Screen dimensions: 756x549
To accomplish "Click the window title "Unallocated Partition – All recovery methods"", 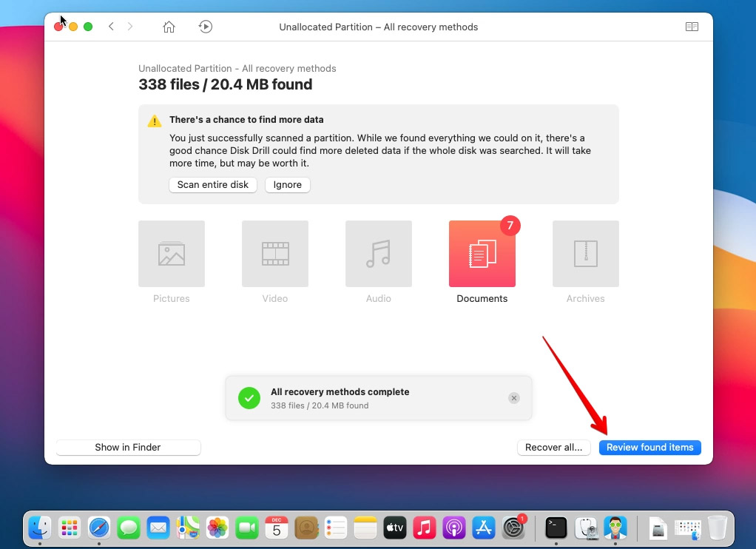I will click(379, 27).
